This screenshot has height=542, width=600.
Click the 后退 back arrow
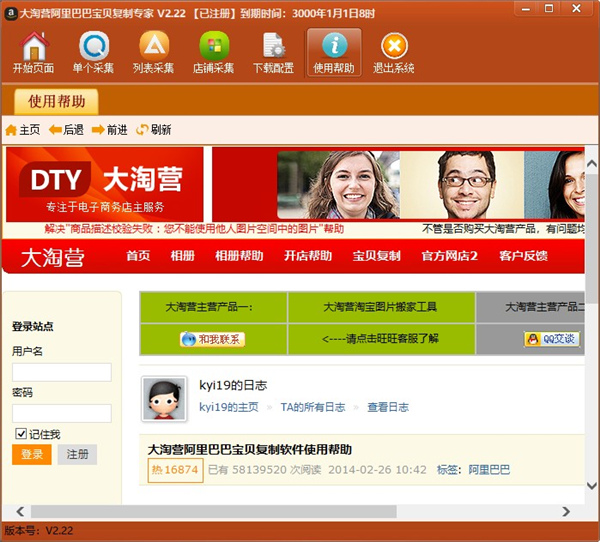[67, 130]
